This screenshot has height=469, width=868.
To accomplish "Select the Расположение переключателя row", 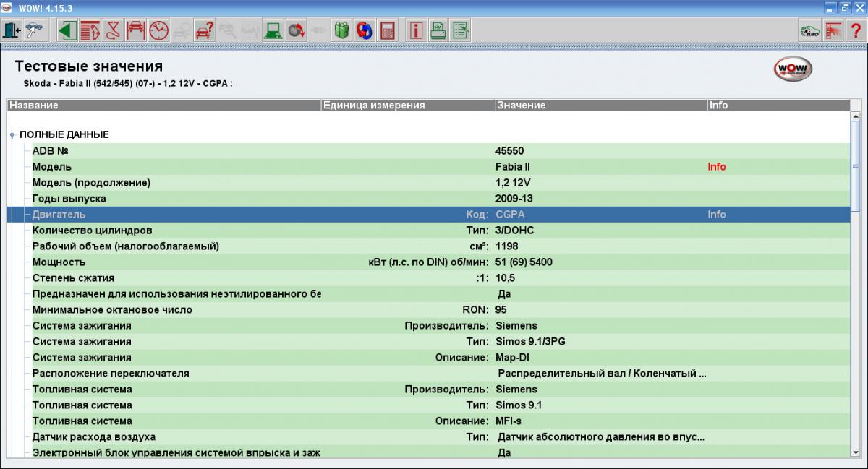I will coord(441,374).
